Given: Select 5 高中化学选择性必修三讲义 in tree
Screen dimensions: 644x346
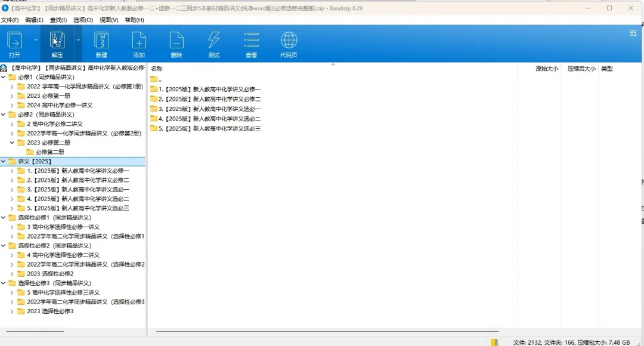Looking at the screenshot, I should (63, 292).
